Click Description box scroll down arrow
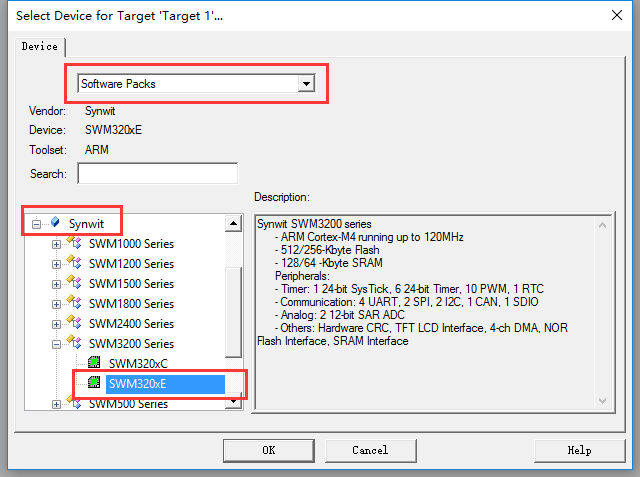 click(602, 401)
